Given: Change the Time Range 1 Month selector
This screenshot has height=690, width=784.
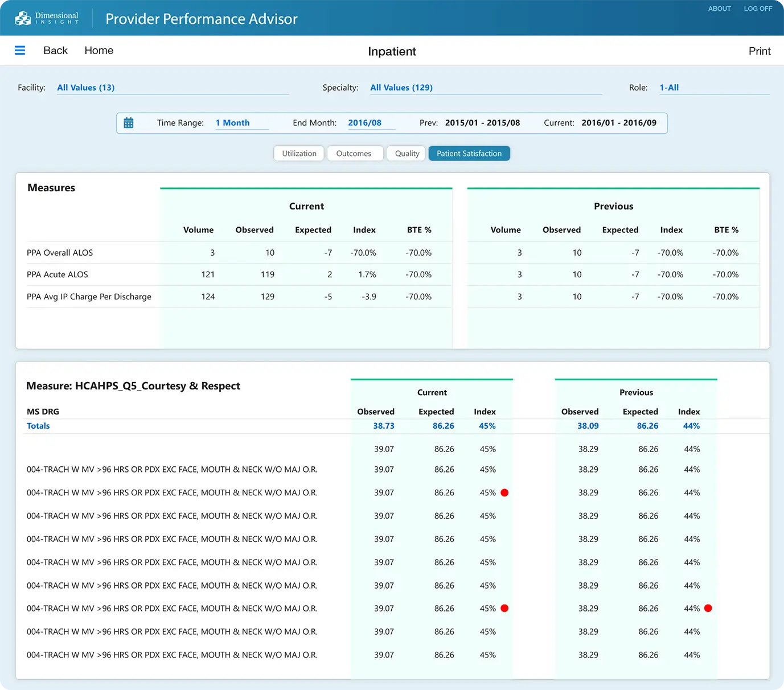Looking at the screenshot, I should (x=232, y=123).
